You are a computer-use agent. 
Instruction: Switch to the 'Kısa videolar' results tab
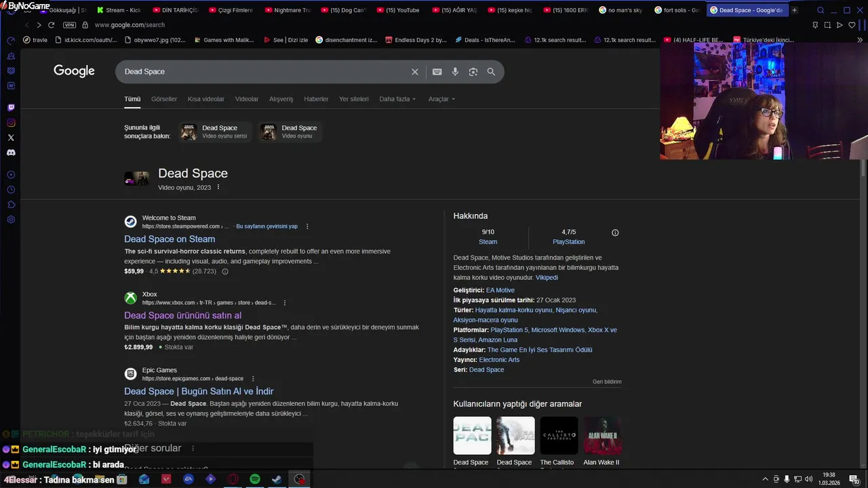pyautogui.click(x=206, y=99)
